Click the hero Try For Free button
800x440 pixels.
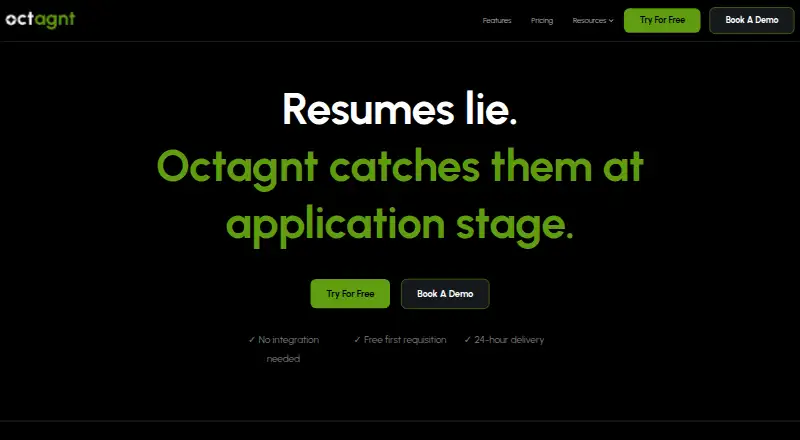350,294
